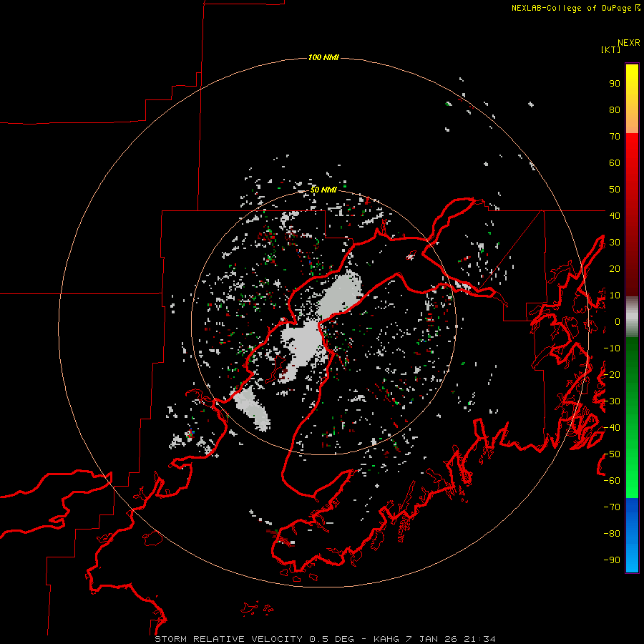Click the -70 value on velocity scale
The width and height of the screenshot is (644, 644).
(612, 507)
